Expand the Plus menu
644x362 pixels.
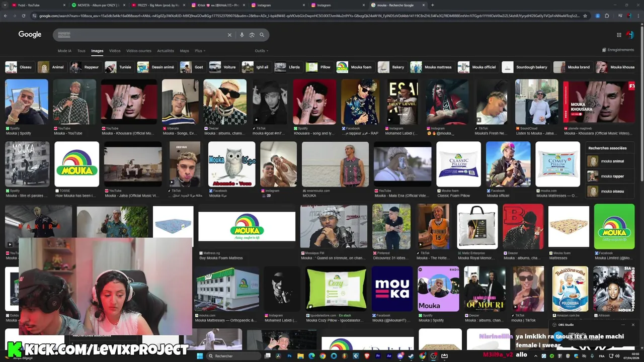tap(200, 51)
